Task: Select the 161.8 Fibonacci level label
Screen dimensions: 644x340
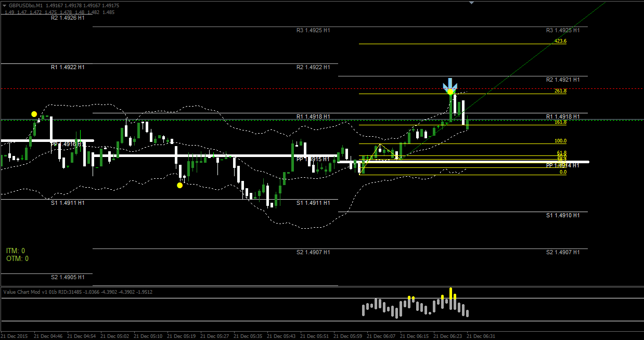Action: pyautogui.click(x=560, y=122)
